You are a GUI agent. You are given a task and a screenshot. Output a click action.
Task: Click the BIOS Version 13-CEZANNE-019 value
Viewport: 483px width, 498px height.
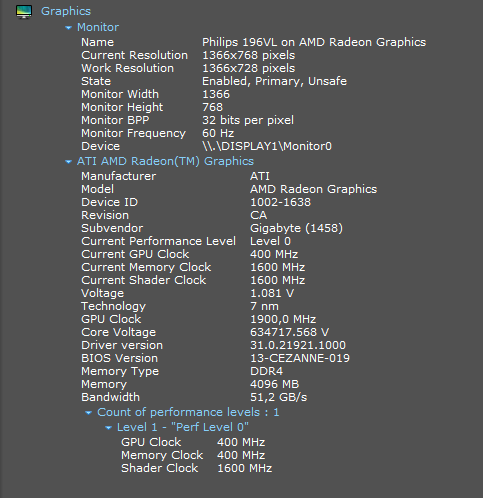(x=300, y=358)
